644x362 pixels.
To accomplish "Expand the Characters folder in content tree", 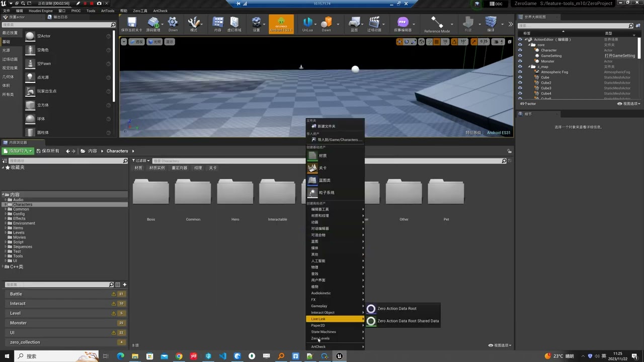I will (x=5, y=205).
